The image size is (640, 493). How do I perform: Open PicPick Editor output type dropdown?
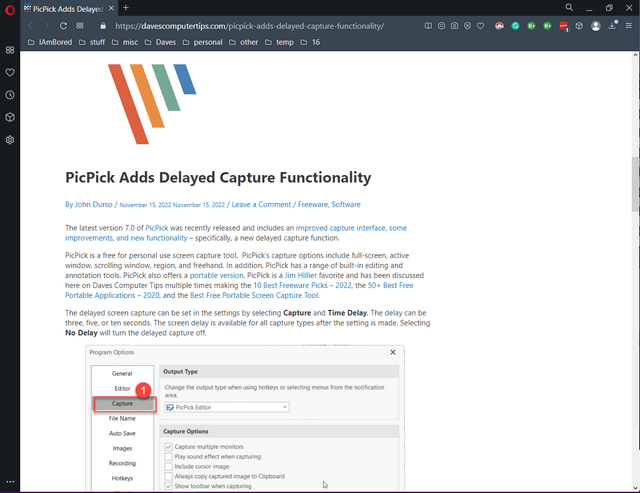[227, 407]
